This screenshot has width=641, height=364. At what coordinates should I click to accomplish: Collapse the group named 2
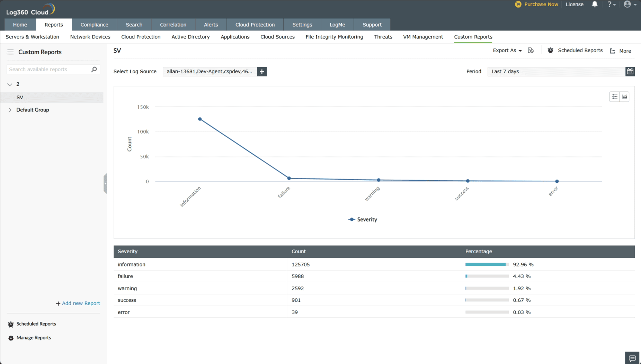coord(10,84)
